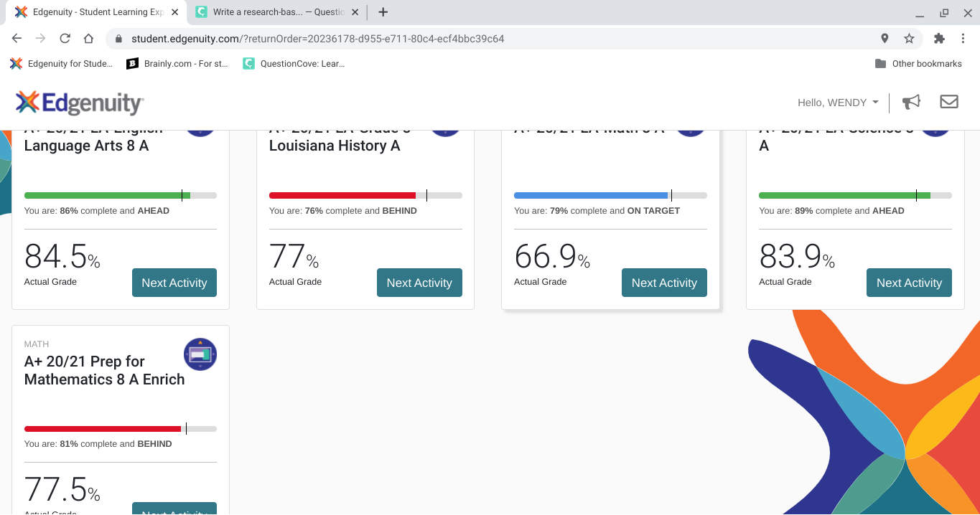Image resolution: width=980 pixels, height=515 pixels.
Task: Click the Edgenuity logo in the header
Action: [80, 103]
